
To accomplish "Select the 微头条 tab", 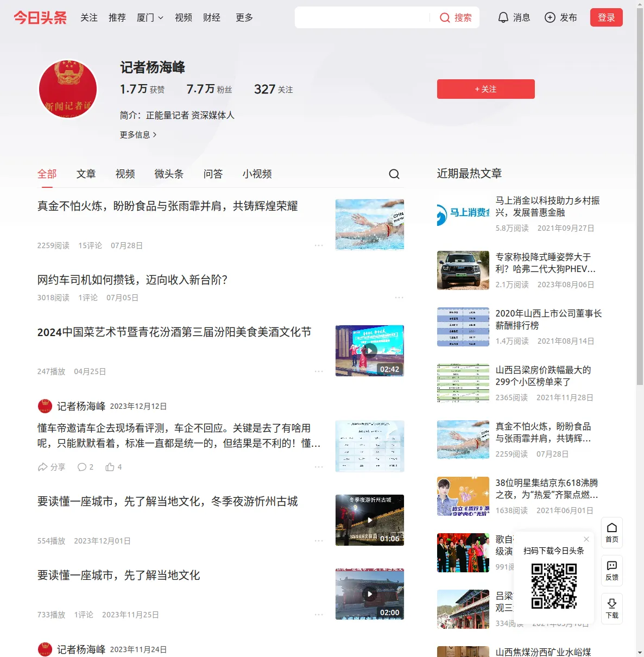I will (169, 174).
